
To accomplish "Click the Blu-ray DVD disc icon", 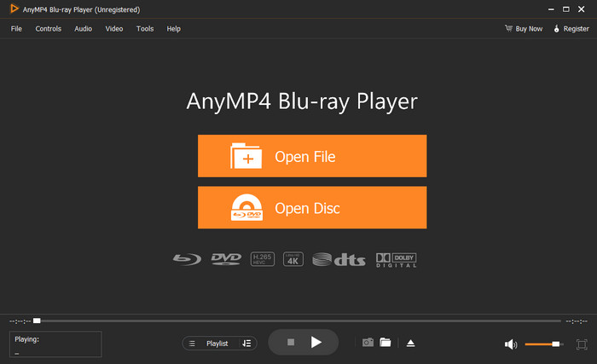I will [246, 207].
